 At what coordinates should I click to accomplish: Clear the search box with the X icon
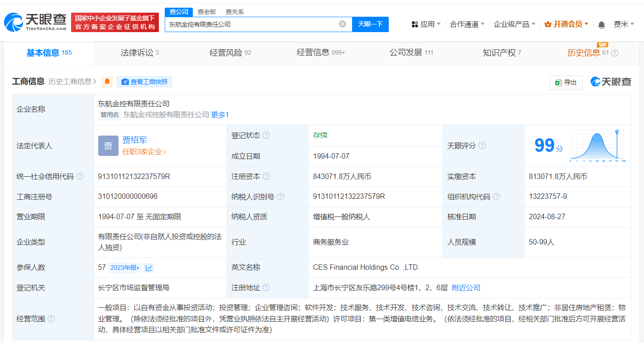tap(342, 24)
